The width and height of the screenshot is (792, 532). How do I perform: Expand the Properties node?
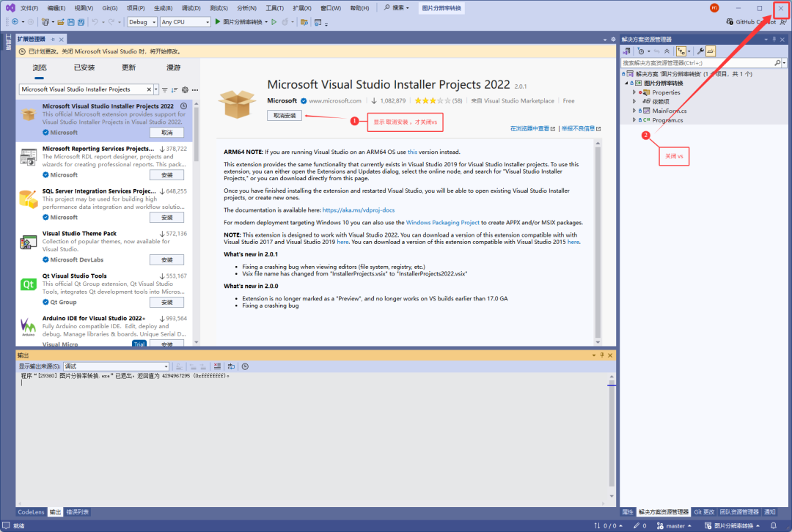[x=634, y=92]
